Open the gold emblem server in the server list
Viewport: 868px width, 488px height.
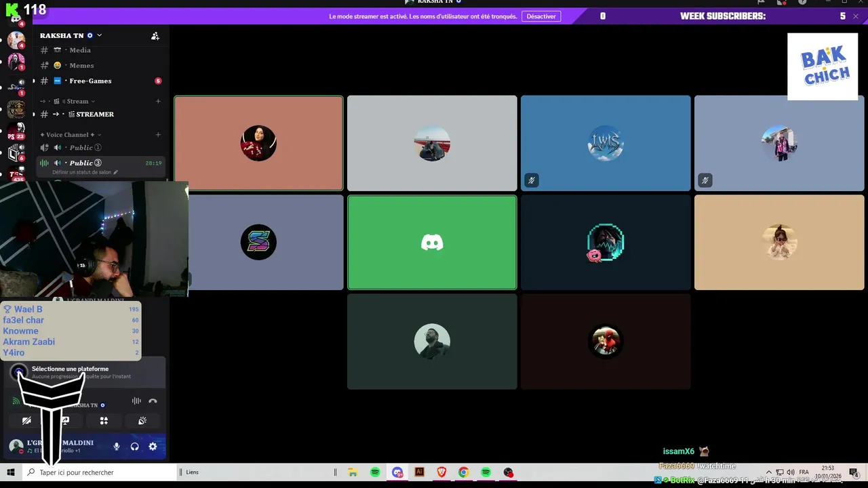pos(16,108)
